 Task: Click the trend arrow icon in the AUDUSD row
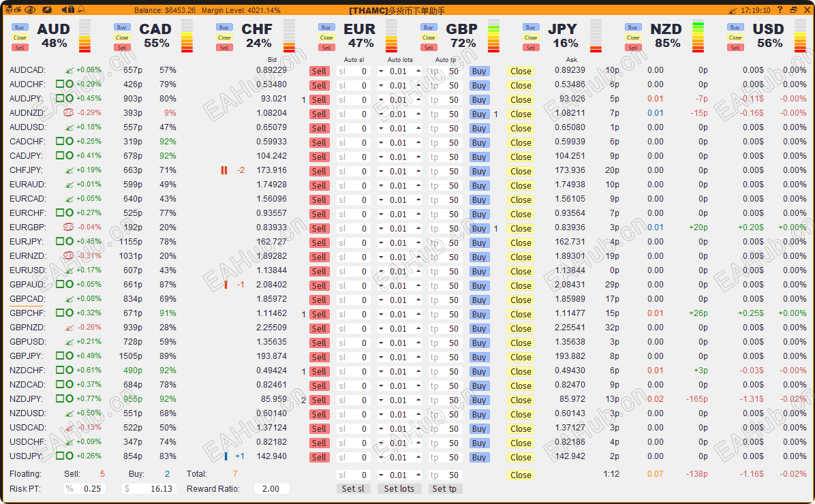click(x=69, y=127)
